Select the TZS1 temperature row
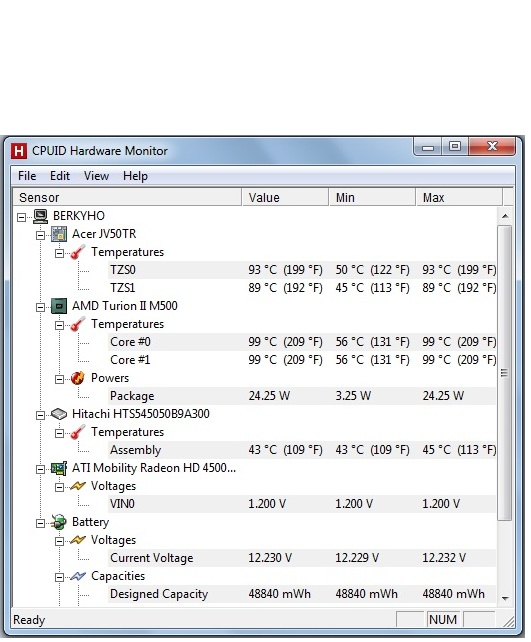This screenshot has height=642, width=531. tap(302, 288)
